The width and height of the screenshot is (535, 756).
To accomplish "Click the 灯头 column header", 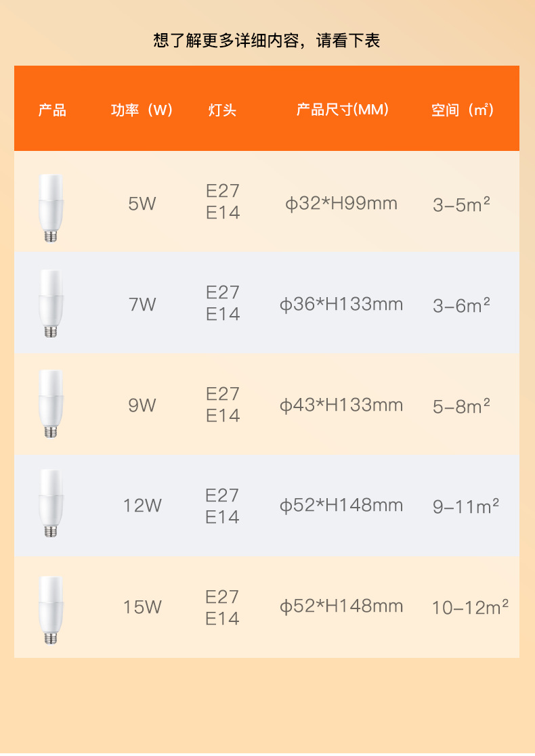I will click(222, 110).
